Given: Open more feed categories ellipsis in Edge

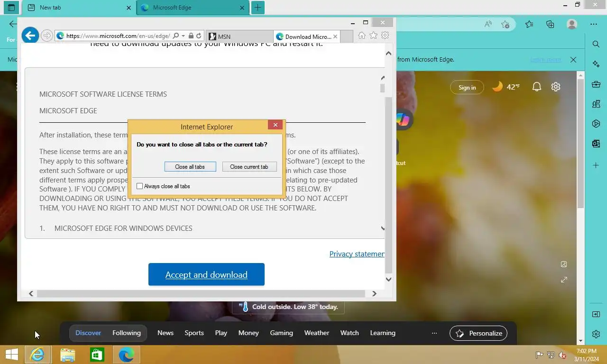Looking at the screenshot, I should pos(434,333).
